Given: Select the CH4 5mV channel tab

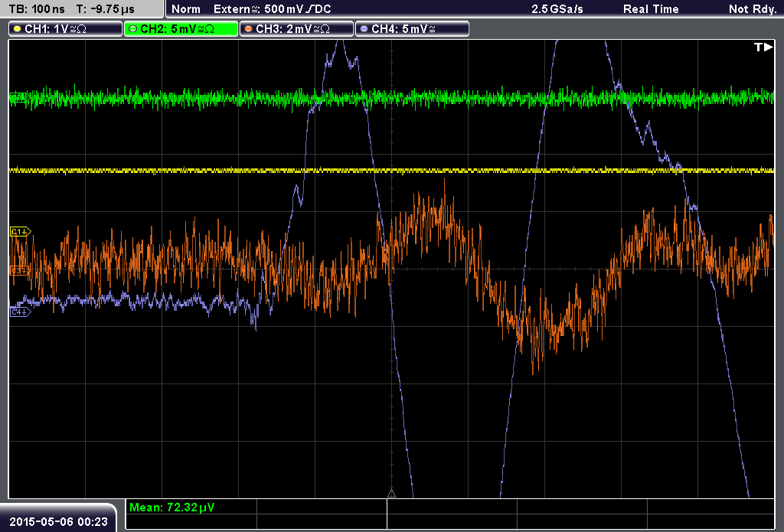Looking at the screenshot, I should coord(412,29).
